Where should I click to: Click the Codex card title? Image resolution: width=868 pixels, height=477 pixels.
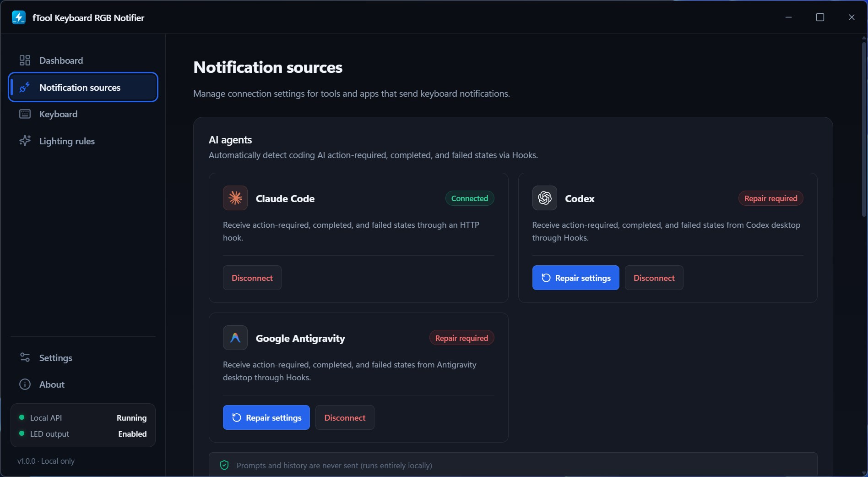pos(580,198)
